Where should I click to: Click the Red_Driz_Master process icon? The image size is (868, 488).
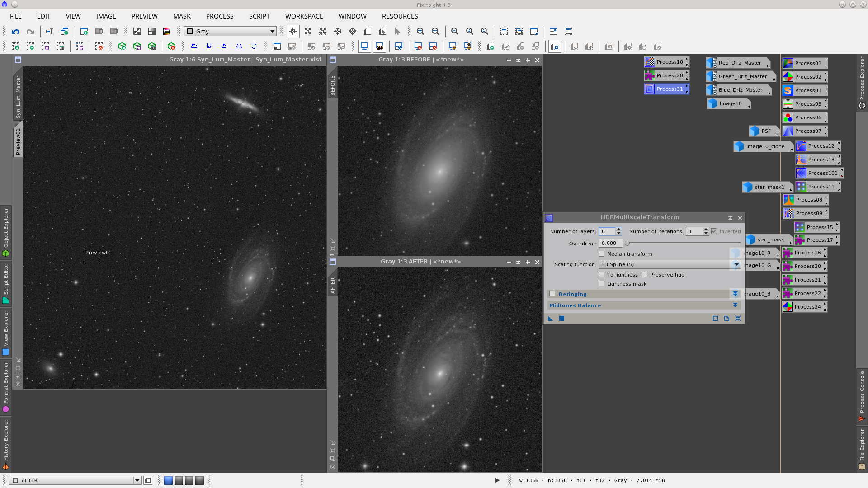(738, 63)
